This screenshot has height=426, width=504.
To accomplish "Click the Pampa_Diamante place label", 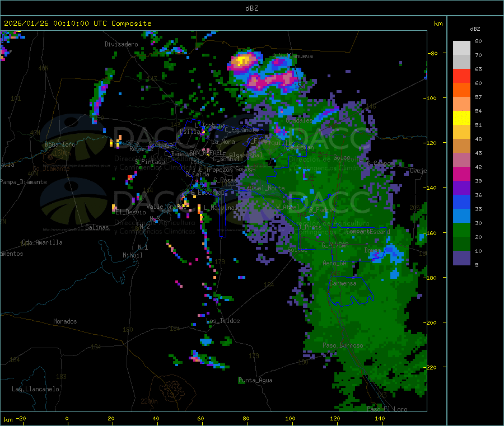I will (x=24, y=182).
